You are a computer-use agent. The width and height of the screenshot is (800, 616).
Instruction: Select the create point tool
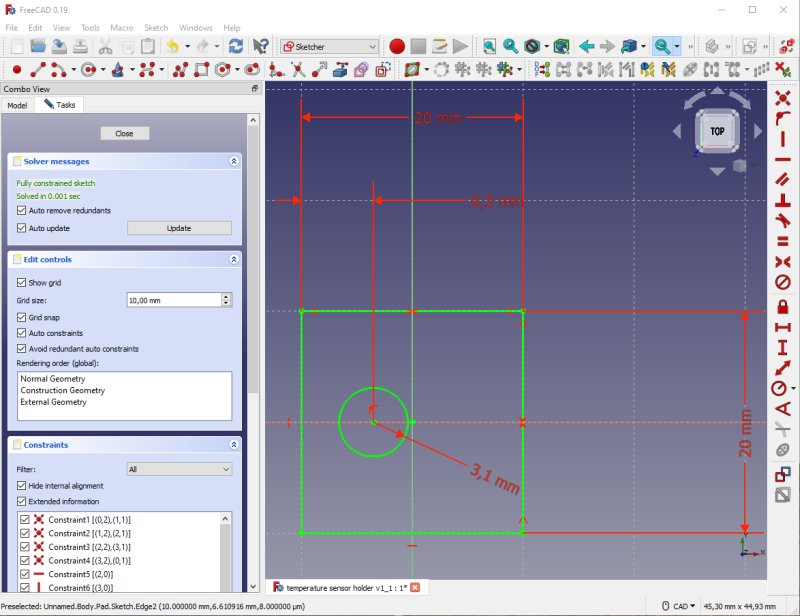click(17, 69)
